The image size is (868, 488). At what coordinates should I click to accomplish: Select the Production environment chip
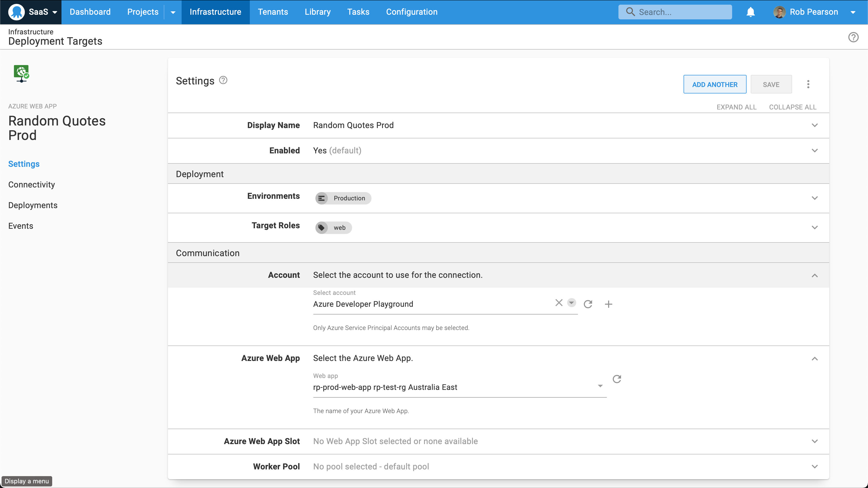tap(343, 198)
